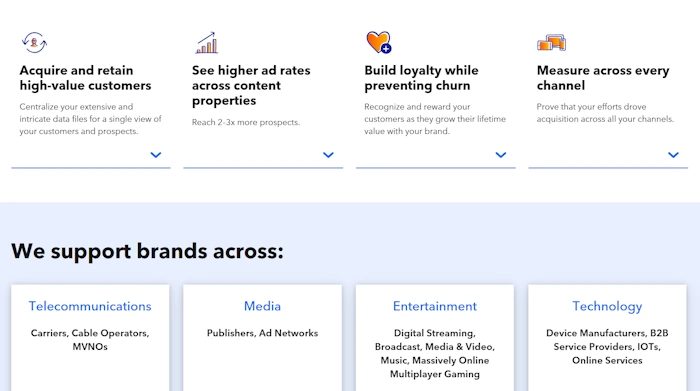The height and width of the screenshot is (391, 700).
Task: Open the Telecommunications industry link
Action: click(x=90, y=306)
